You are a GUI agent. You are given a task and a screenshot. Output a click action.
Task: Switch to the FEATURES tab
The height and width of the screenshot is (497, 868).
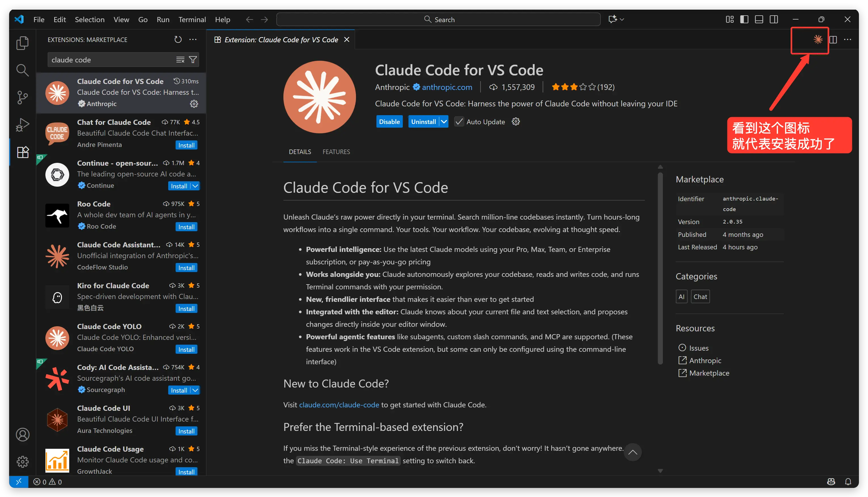tap(336, 151)
